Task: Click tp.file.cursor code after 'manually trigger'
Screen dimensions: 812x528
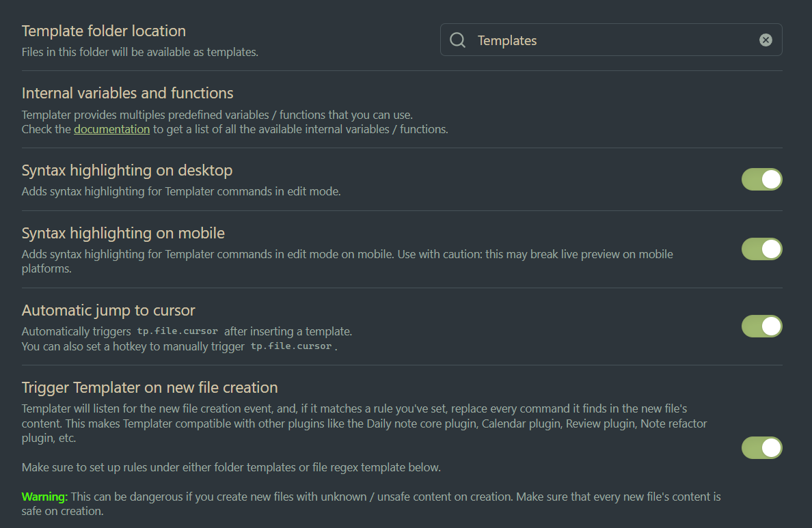Action: click(x=291, y=346)
